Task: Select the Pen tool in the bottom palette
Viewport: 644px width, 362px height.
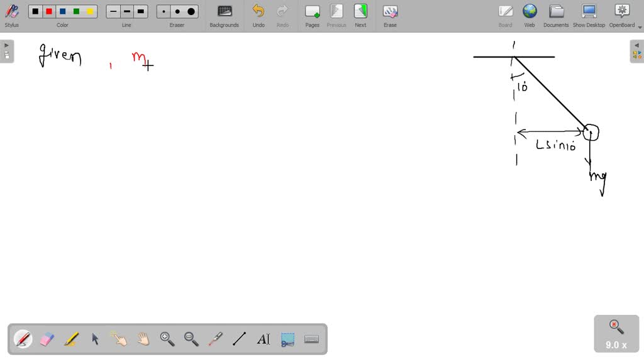Action: [23, 339]
